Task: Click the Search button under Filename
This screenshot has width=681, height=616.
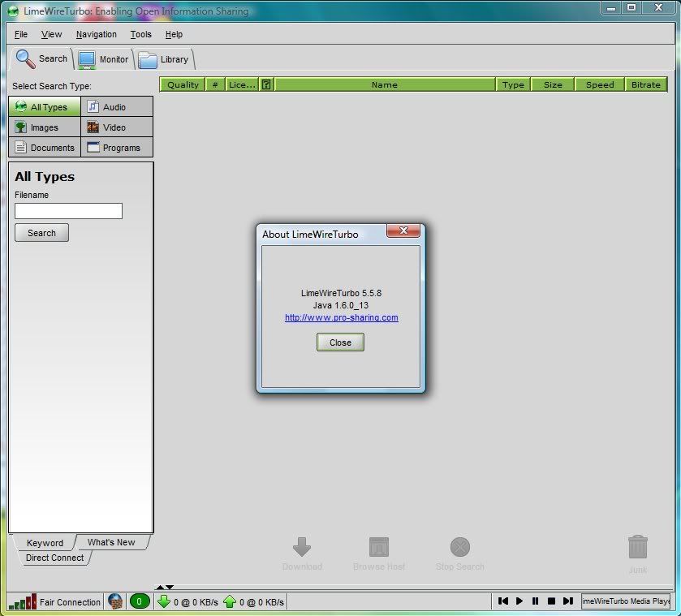Action: click(x=41, y=233)
